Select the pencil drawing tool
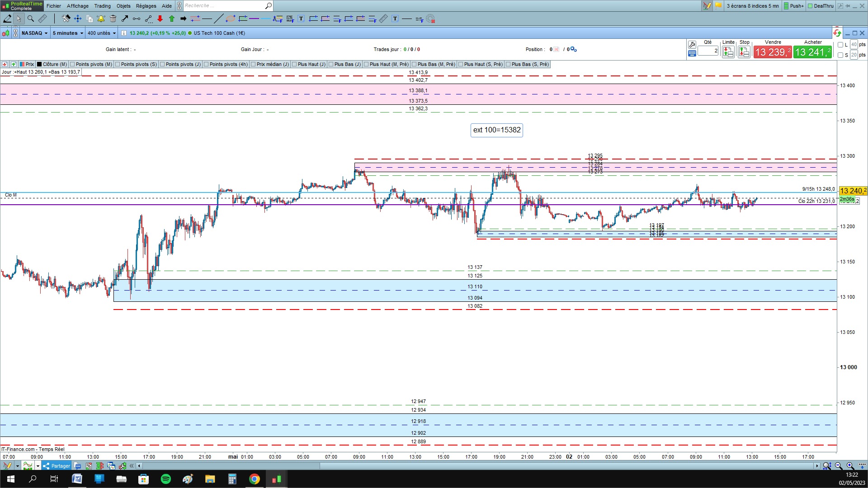This screenshot has height=488, width=868. point(7,19)
